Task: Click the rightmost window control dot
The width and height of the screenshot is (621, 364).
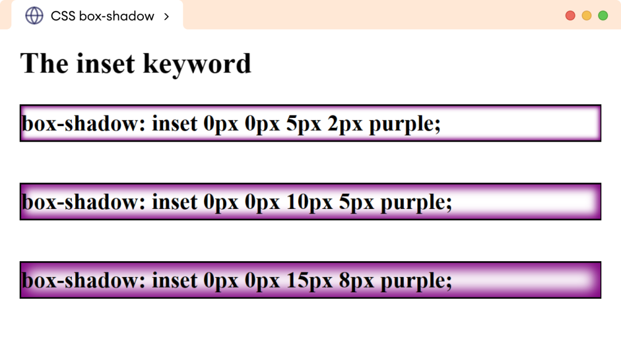Action: point(602,16)
